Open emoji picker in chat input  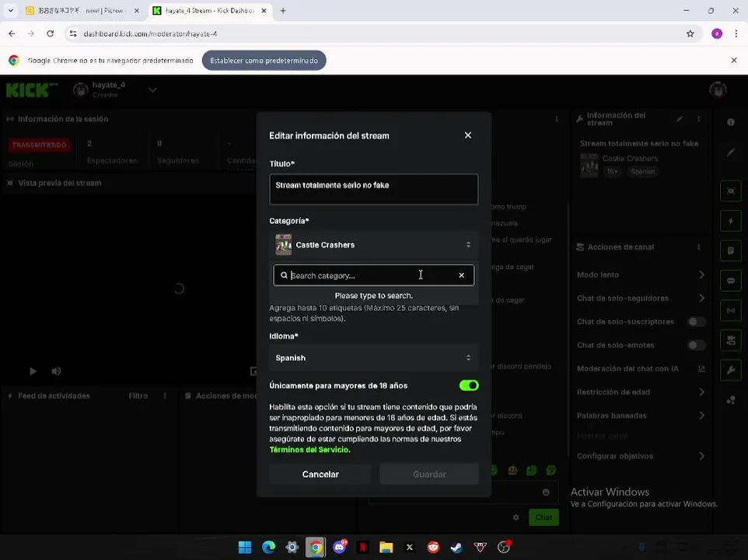(546, 492)
